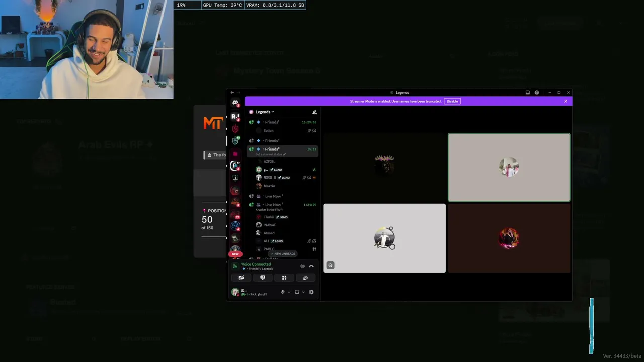Image resolution: width=644 pixels, height=362 pixels.
Task: Click Voice Connected status text
Action: click(256, 264)
